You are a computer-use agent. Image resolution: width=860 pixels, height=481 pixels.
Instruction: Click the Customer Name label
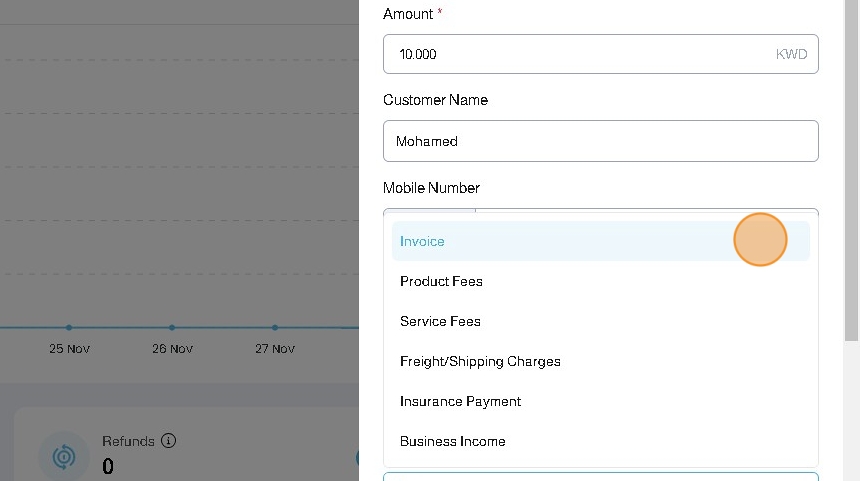click(x=435, y=100)
